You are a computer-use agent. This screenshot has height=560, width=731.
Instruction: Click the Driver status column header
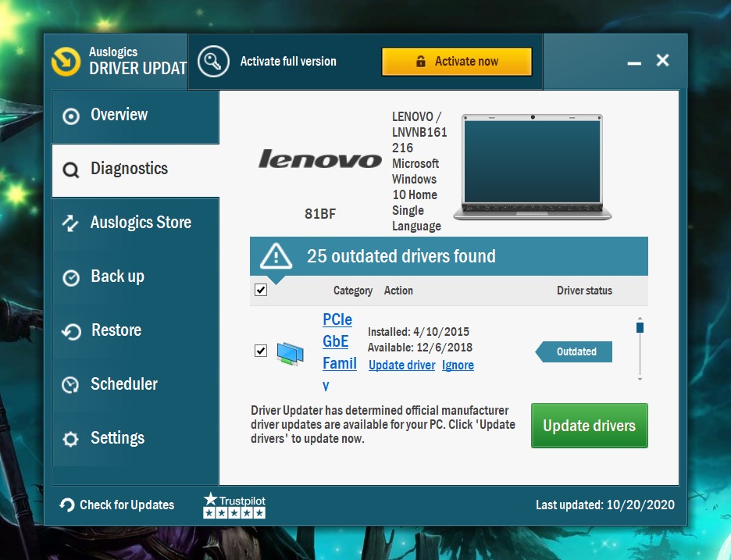[585, 291]
